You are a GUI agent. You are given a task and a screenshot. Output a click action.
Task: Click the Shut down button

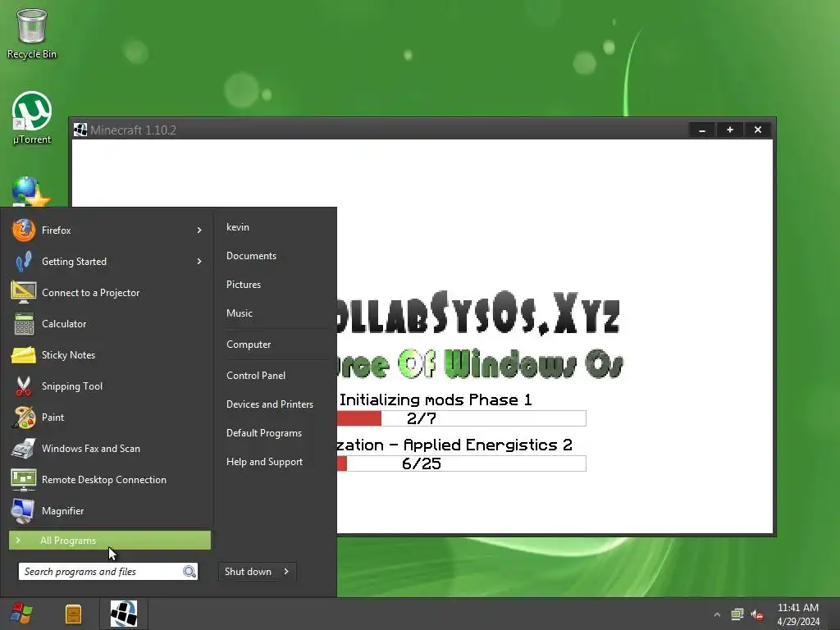point(249,572)
